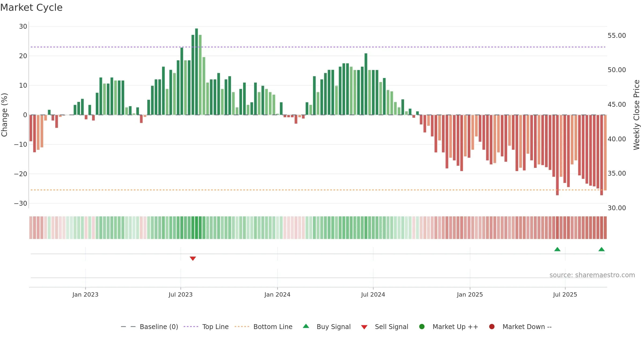Click the 45.00 right-axis price label
644x362 pixels.
coord(617,105)
